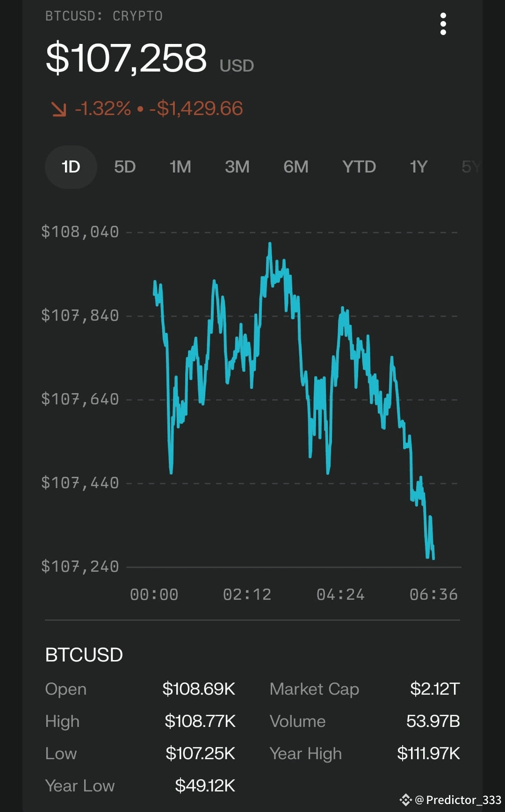
Task: Click the 02:12 time axis label
Action: tap(247, 595)
